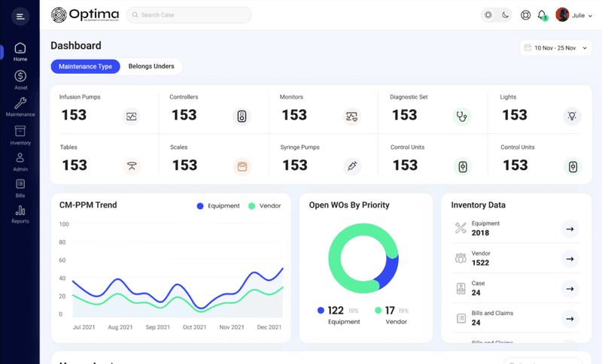Image resolution: width=602 pixels, height=364 pixels.
Task: Toggle Vendor series in CM-PPM Trend legend
Action: [x=265, y=206]
